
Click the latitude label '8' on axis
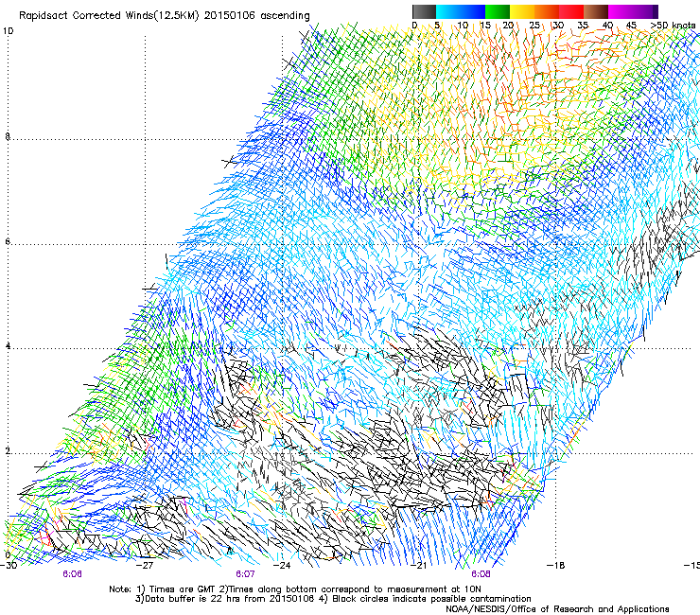coord(8,136)
